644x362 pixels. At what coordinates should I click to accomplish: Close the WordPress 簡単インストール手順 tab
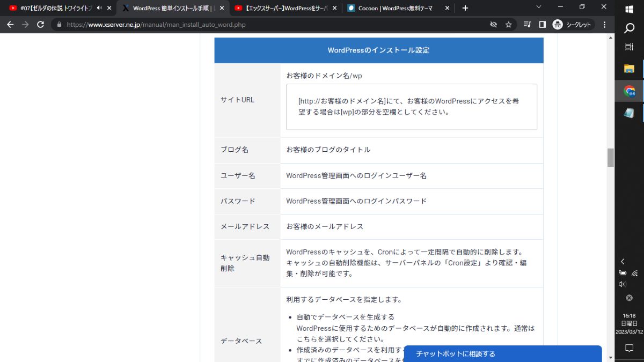[222, 8]
